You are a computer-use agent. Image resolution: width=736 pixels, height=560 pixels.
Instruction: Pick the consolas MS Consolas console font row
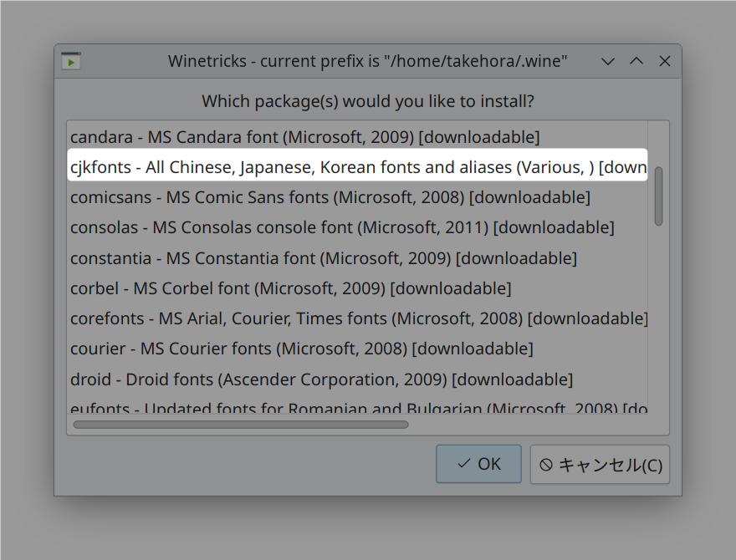[x=357, y=227]
